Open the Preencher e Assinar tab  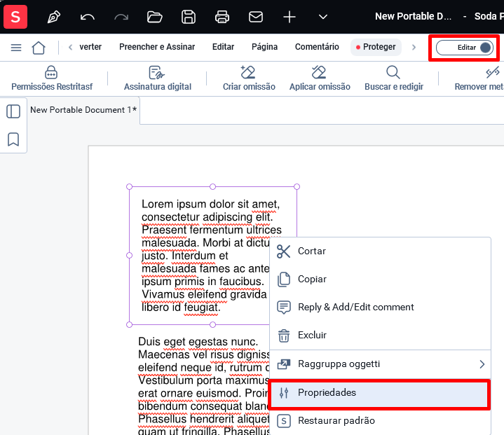pyautogui.click(x=157, y=47)
